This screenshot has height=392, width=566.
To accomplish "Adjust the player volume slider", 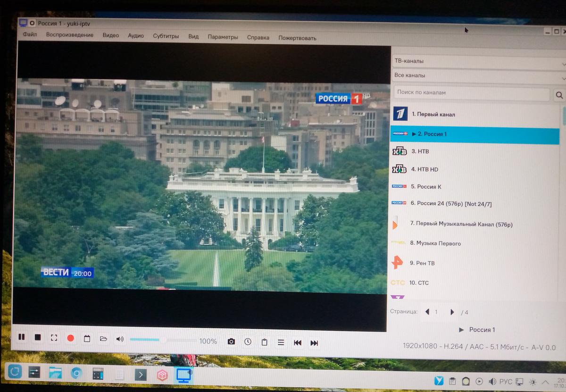I will pyautogui.click(x=162, y=340).
